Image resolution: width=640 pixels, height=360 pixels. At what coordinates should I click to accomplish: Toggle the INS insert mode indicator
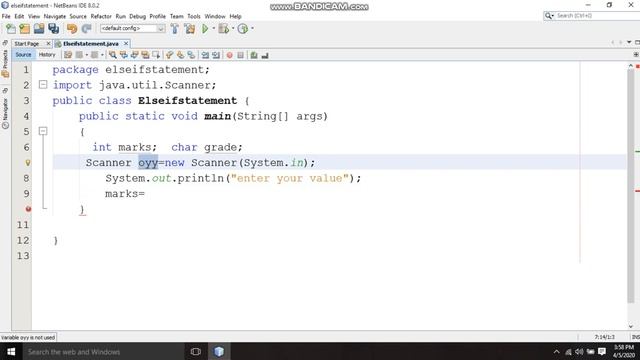point(636,337)
